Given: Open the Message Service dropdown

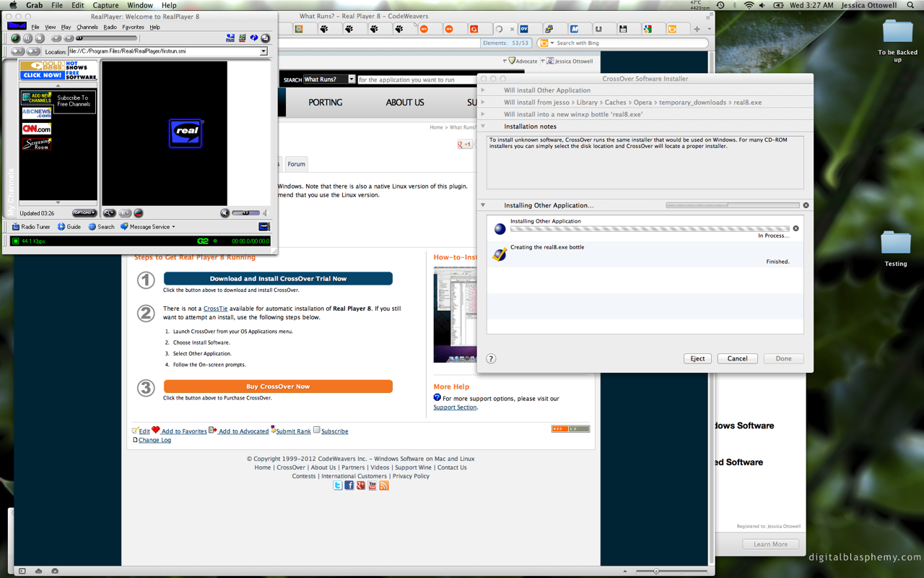Looking at the screenshot, I should (148, 227).
